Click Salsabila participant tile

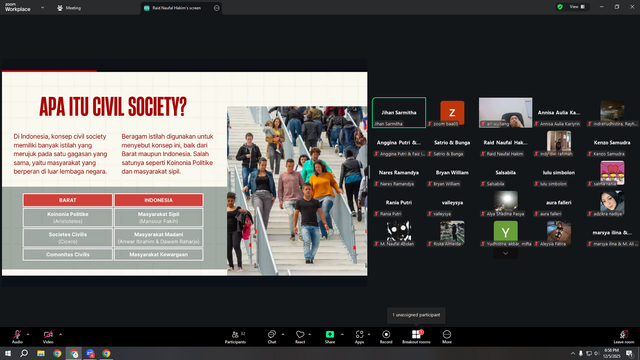point(505,173)
